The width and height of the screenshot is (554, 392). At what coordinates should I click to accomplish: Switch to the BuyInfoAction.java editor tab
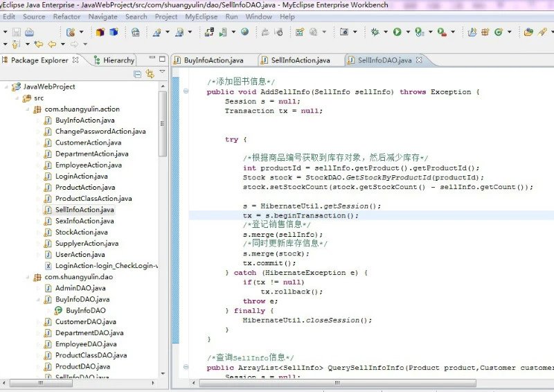pos(213,60)
